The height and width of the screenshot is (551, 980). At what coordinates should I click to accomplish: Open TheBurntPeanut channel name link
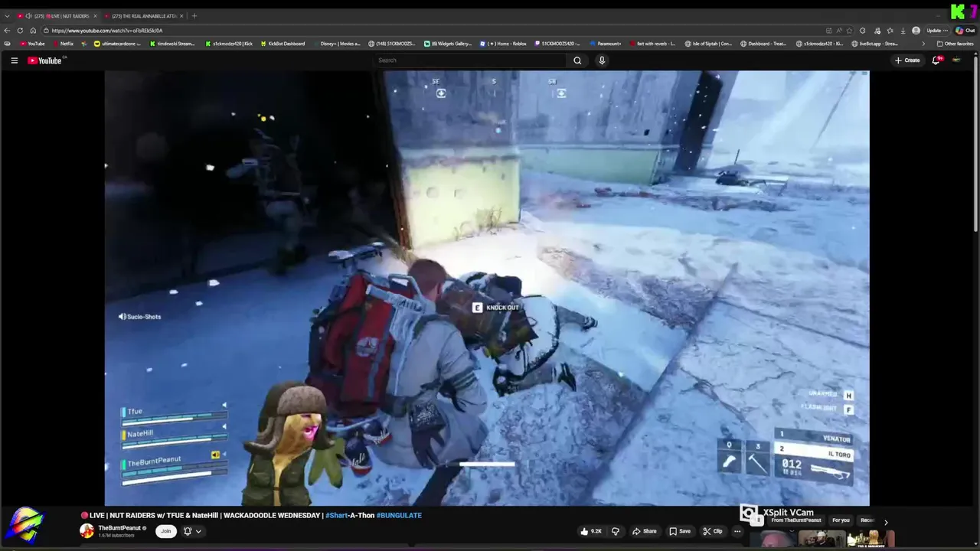[119, 528]
